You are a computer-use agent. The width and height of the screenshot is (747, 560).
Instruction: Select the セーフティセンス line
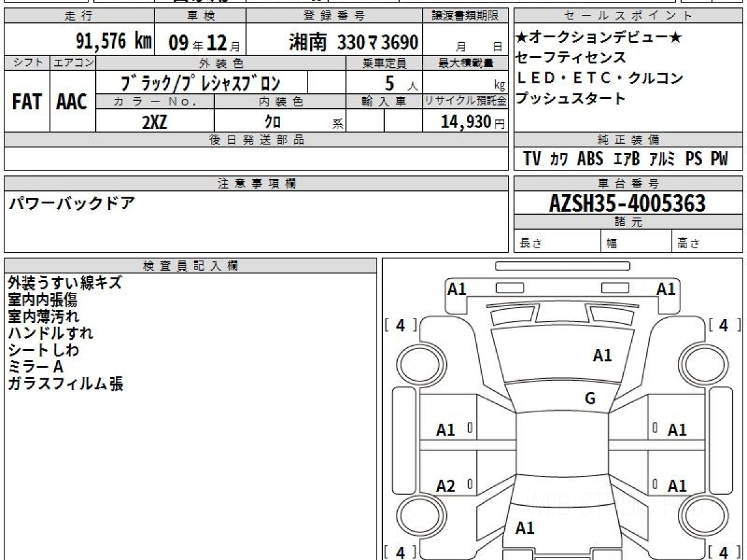tap(571, 58)
